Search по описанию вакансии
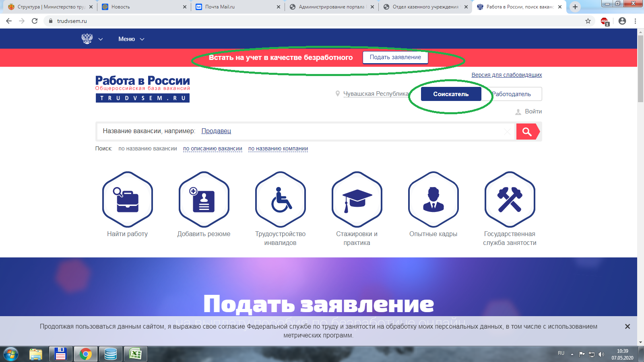This screenshot has height=362, width=644. pyautogui.click(x=213, y=149)
